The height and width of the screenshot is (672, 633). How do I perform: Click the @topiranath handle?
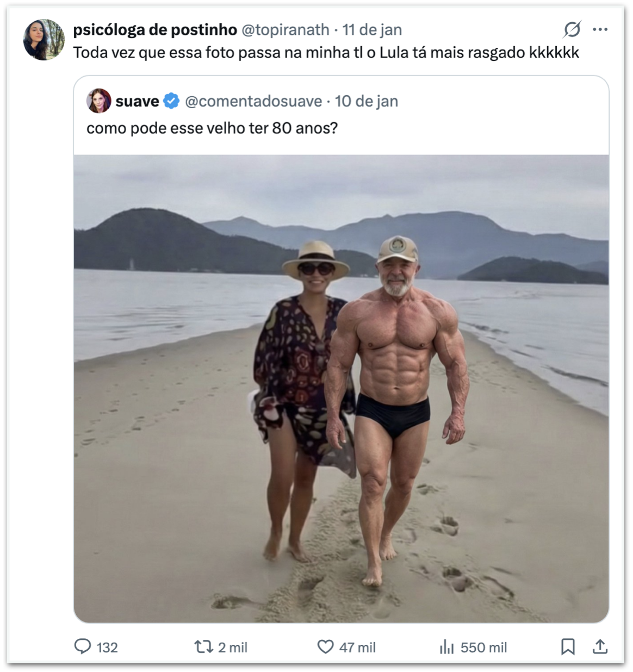[285, 30]
